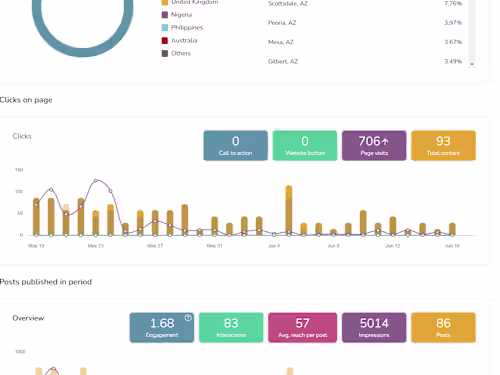Click the Page visits upward arrow icon
500x375 pixels.
coord(385,142)
